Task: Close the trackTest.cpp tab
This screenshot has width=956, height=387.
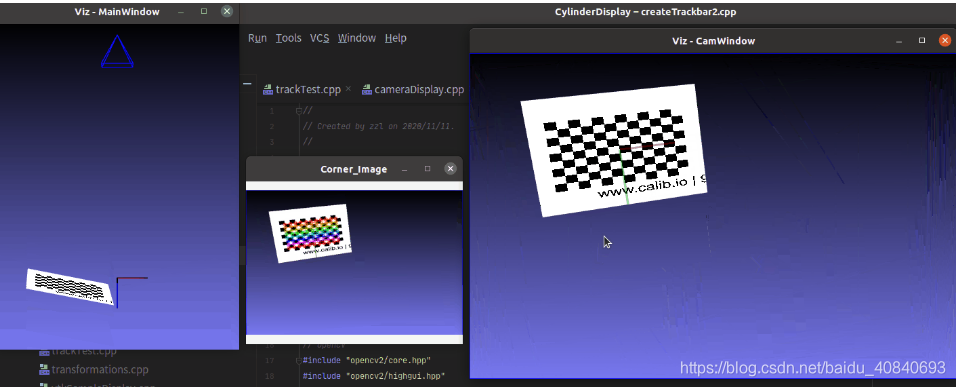Action: [348, 89]
